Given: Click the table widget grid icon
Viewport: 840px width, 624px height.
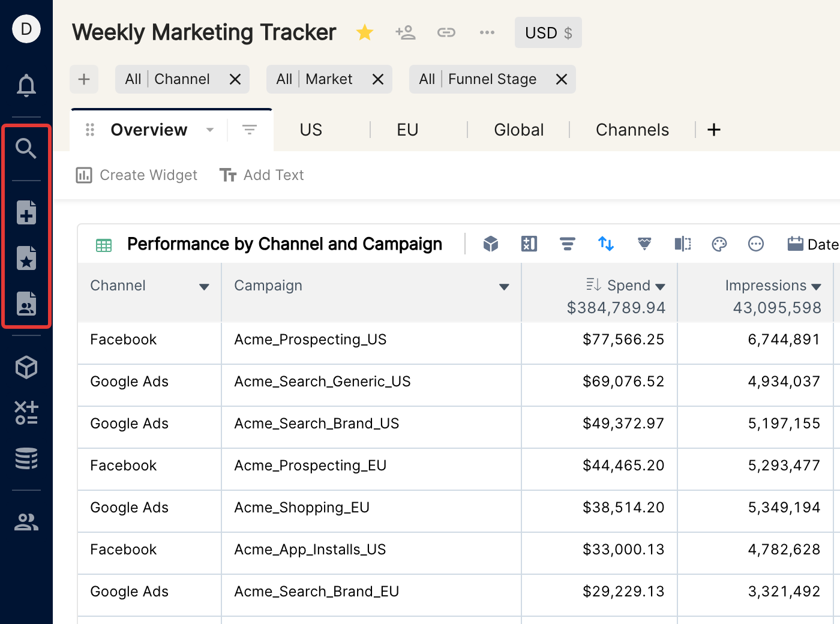Looking at the screenshot, I should tap(104, 245).
